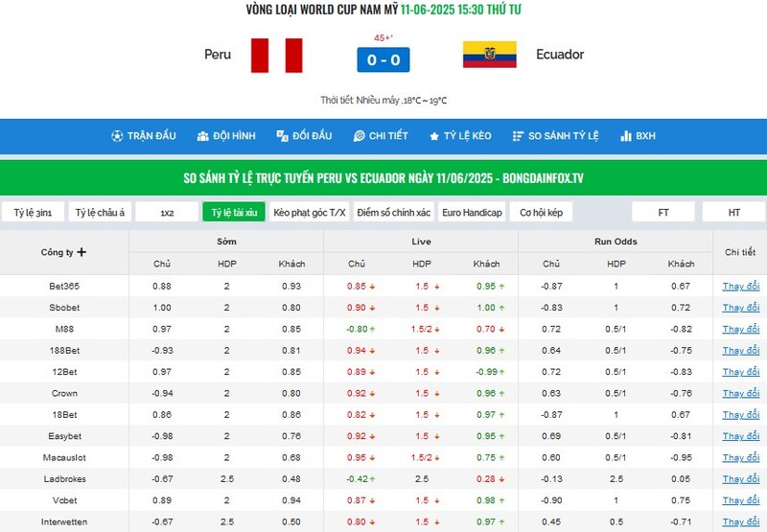The width and height of the screenshot is (767, 532).
Task: Open Thay đổi link for Ladbrokes
Action: (x=741, y=478)
